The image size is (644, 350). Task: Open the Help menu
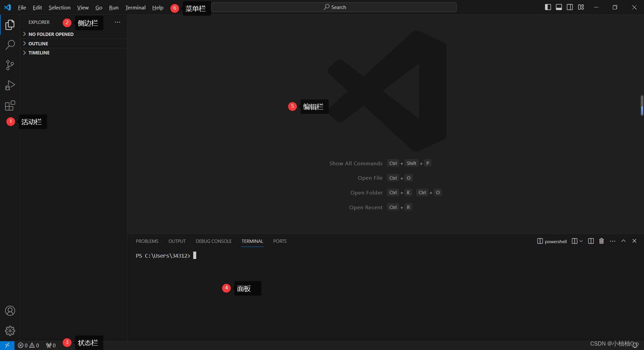click(x=158, y=7)
